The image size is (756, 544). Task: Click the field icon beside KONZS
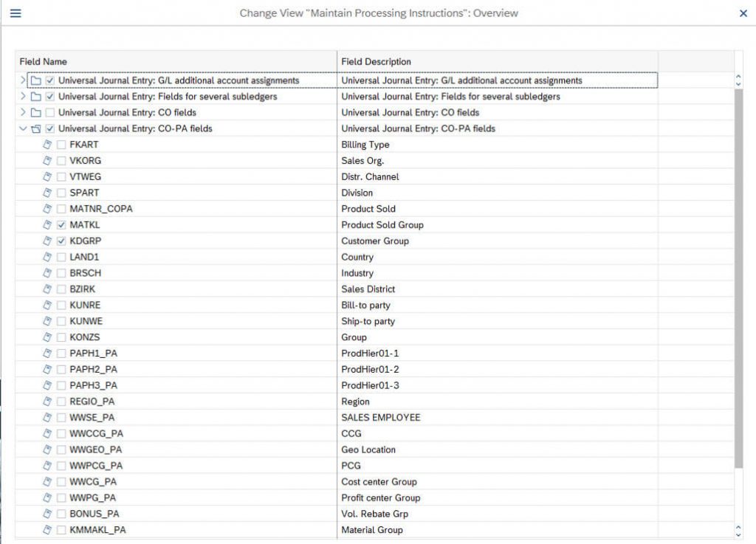point(47,337)
